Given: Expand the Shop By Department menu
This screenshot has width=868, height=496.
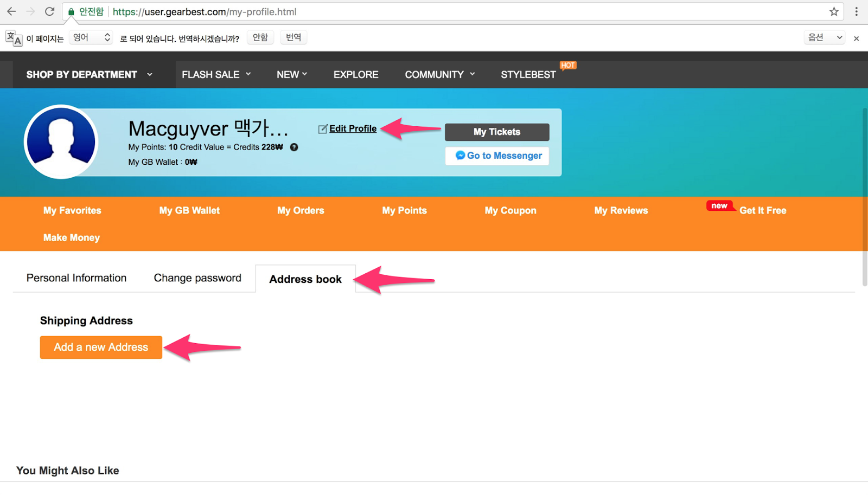Looking at the screenshot, I should (x=90, y=74).
